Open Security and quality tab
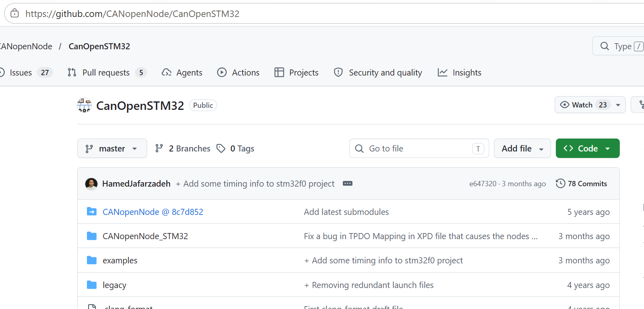Viewport: 644px width, 309px height. (x=378, y=73)
